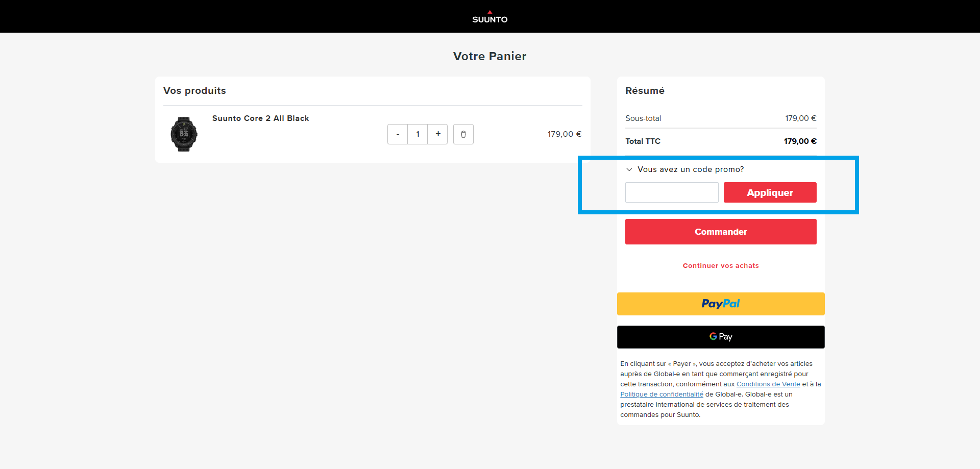The image size is (980, 469).
Task: Open the Suunto Core 2 All Black product name
Action: point(261,118)
